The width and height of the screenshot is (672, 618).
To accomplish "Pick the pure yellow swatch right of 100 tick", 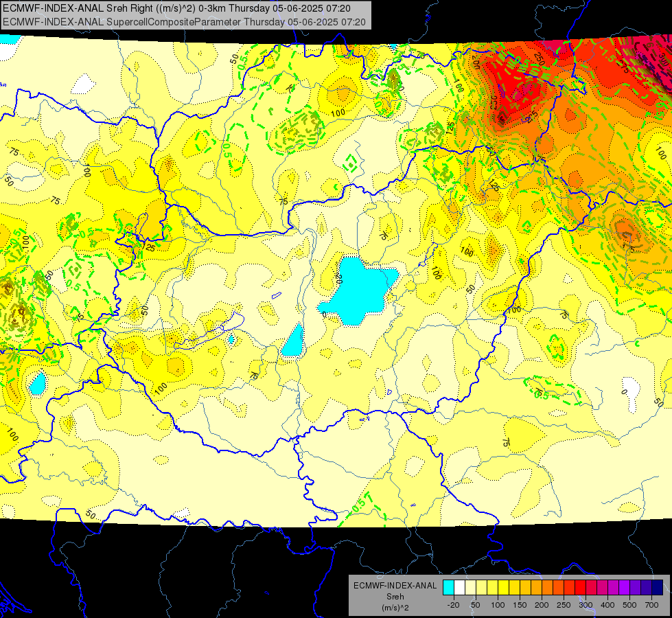I will 504,588.
